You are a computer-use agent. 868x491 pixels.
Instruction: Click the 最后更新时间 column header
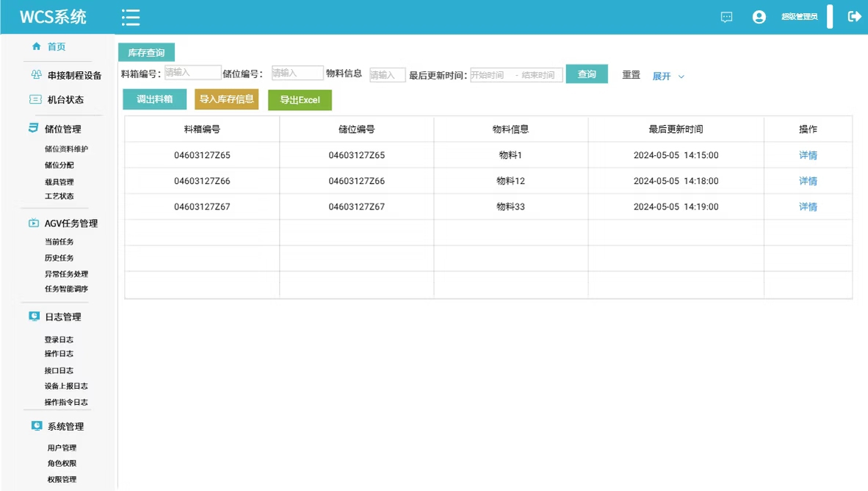pos(676,129)
